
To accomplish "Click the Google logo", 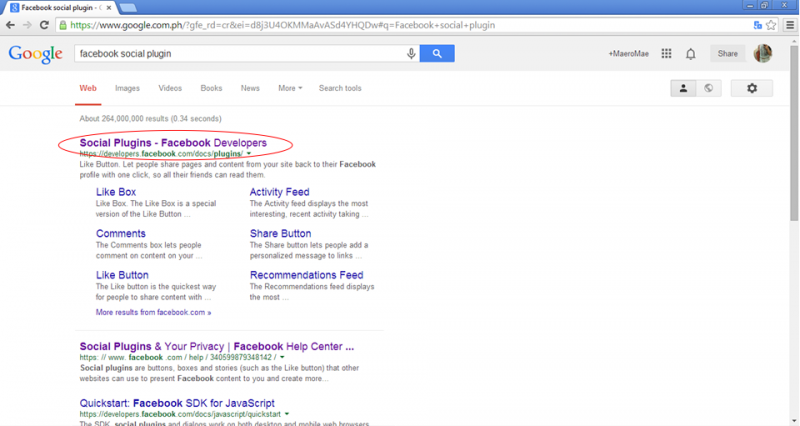I will [35, 54].
